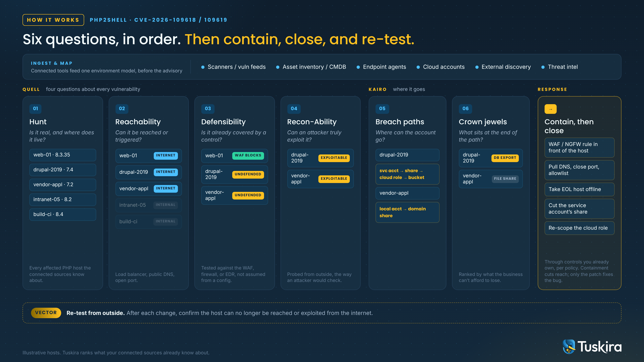Click 'WAF / NGFW rule in front of the host'
This screenshot has height=362, width=644.
[579, 148]
